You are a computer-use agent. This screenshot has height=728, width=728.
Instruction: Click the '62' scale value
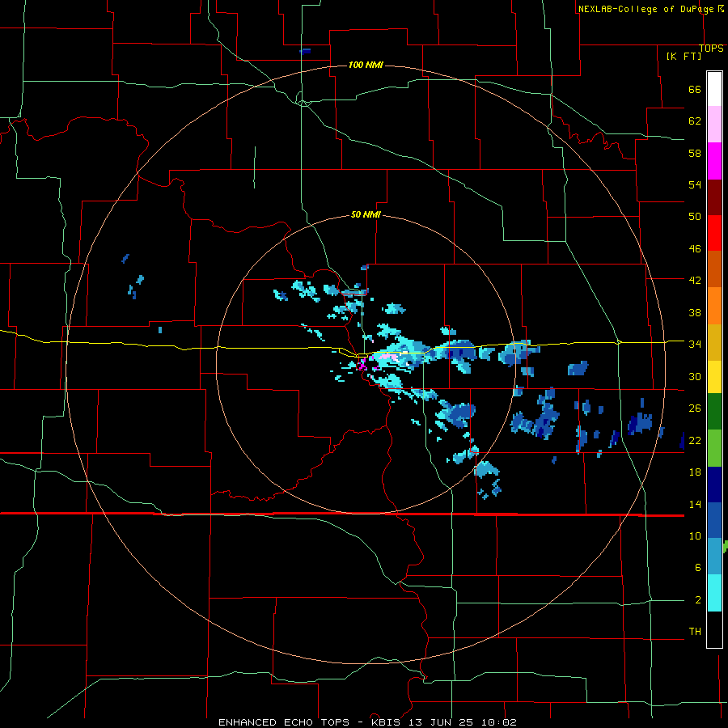pos(695,121)
